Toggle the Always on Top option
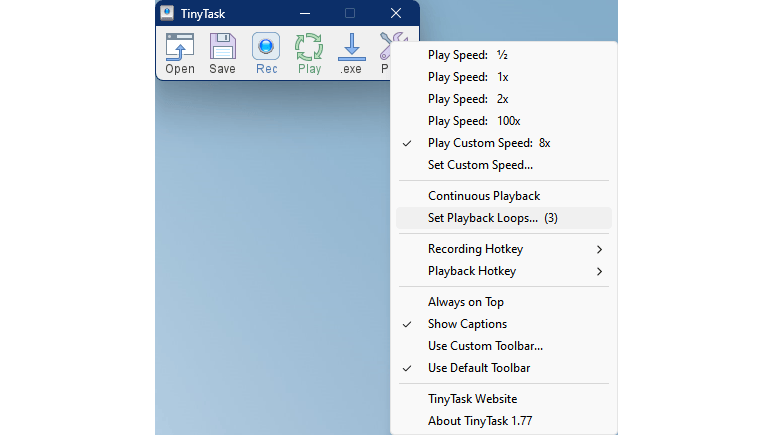 (466, 302)
